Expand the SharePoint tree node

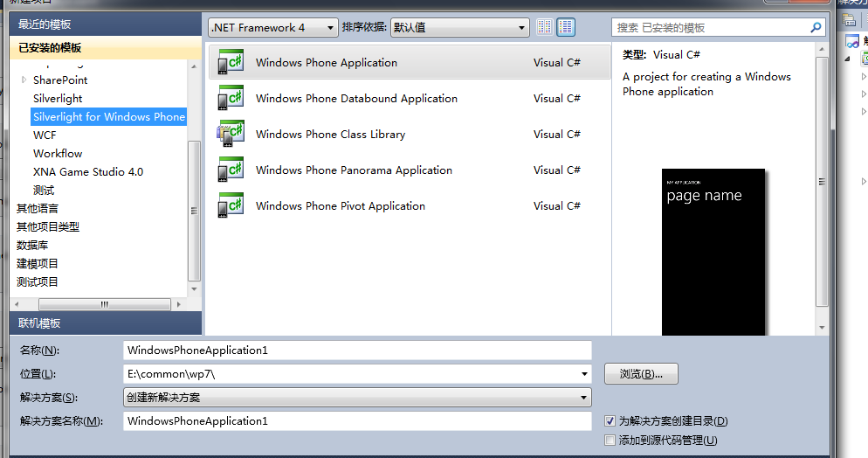(x=24, y=80)
